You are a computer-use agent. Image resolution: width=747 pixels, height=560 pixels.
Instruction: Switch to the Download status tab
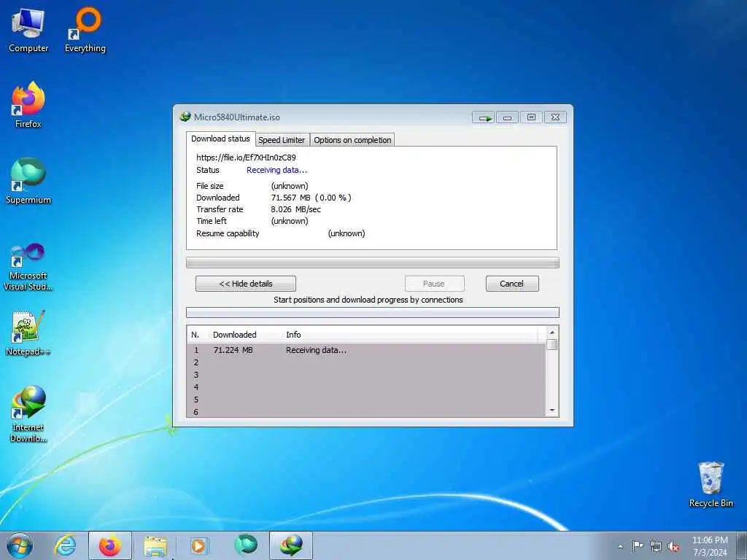(220, 139)
